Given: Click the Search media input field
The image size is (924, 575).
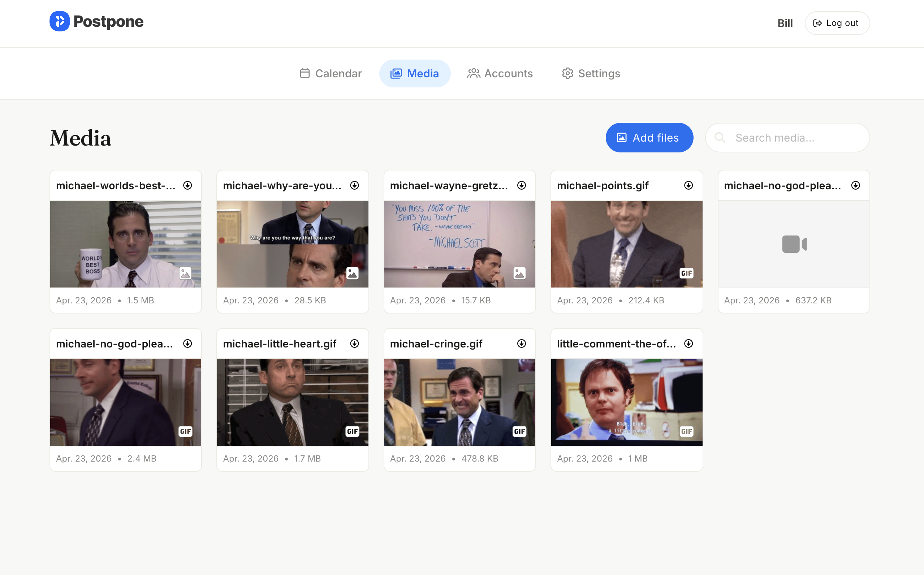Looking at the screenshot, I should tap(787, 138).
